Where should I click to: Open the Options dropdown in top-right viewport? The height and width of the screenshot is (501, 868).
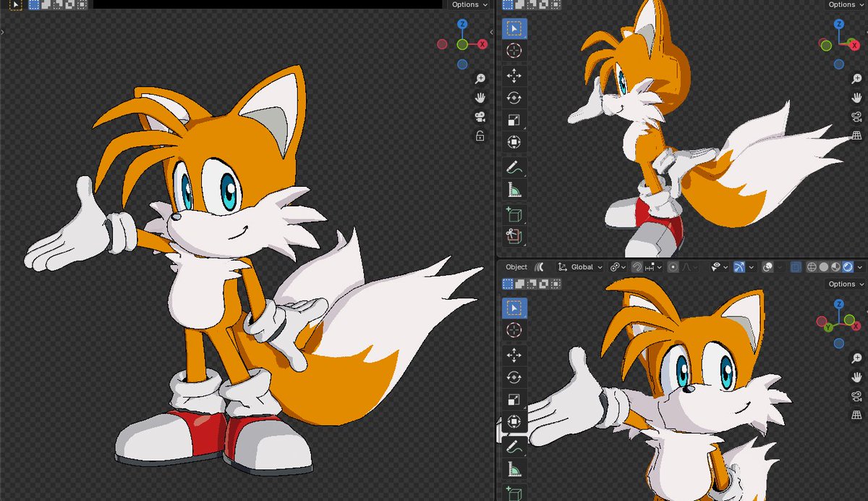click(x=846, y=4)
